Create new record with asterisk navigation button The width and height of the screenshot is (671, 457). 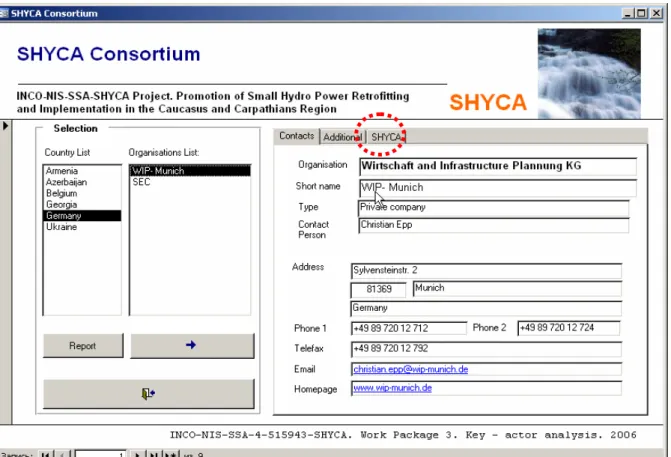pyautogui.click(x=171, y=454)
